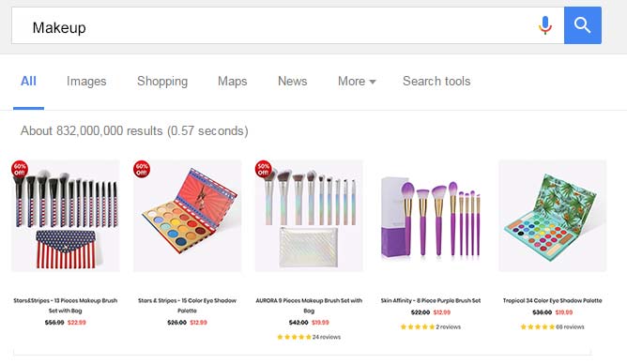Viewport: 627px width, 364px height.
Task: Open Stars & Stripes 15 Color Eye Shadow link
Action: [187, 305]
